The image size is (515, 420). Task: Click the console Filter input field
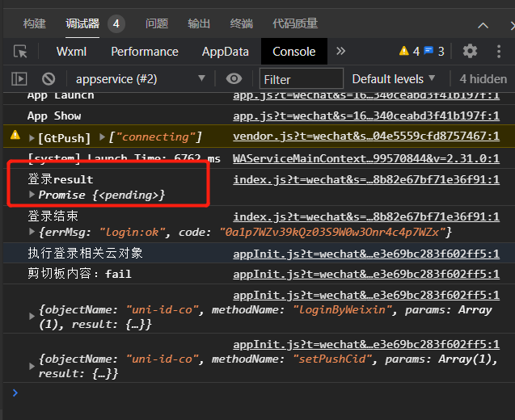coord(299,79)
